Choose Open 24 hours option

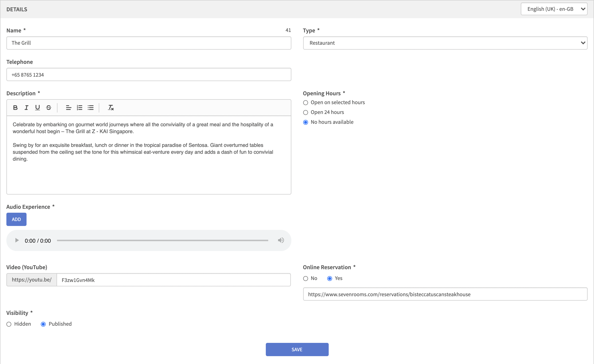coord(306,112)
